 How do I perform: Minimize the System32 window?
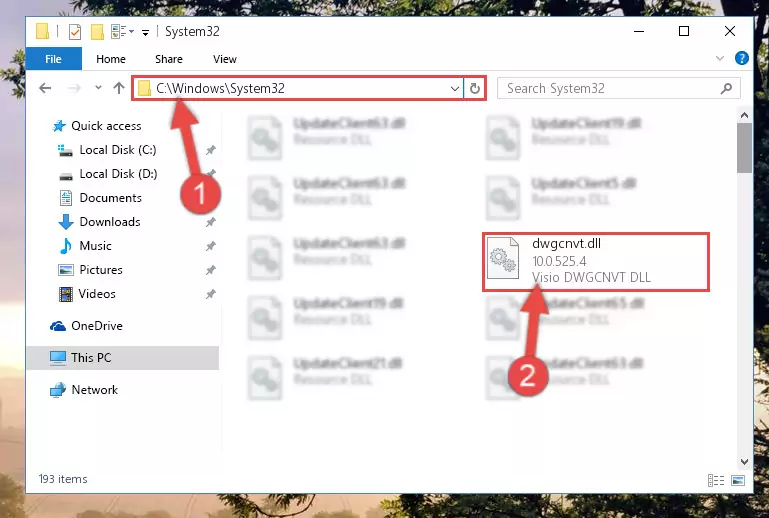coord(639,31)
